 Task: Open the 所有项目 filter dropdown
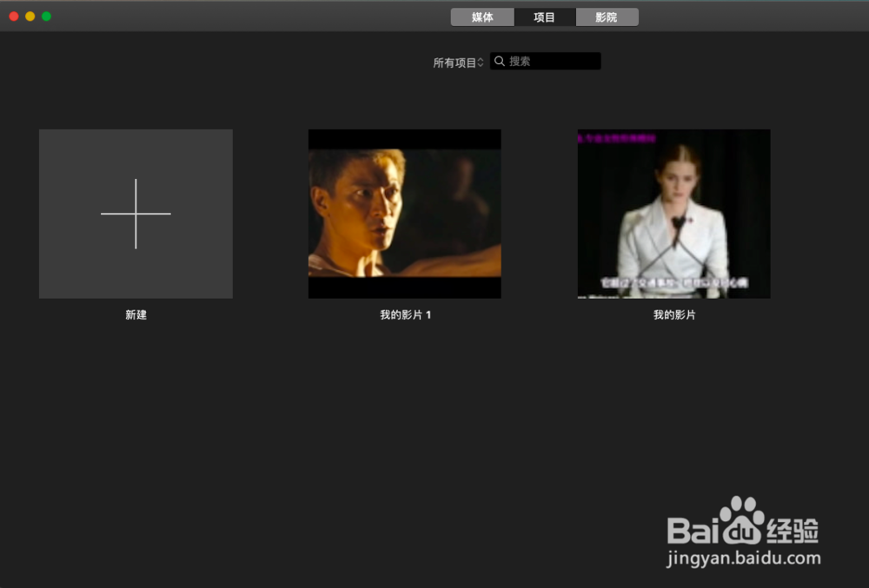(458, 63)
